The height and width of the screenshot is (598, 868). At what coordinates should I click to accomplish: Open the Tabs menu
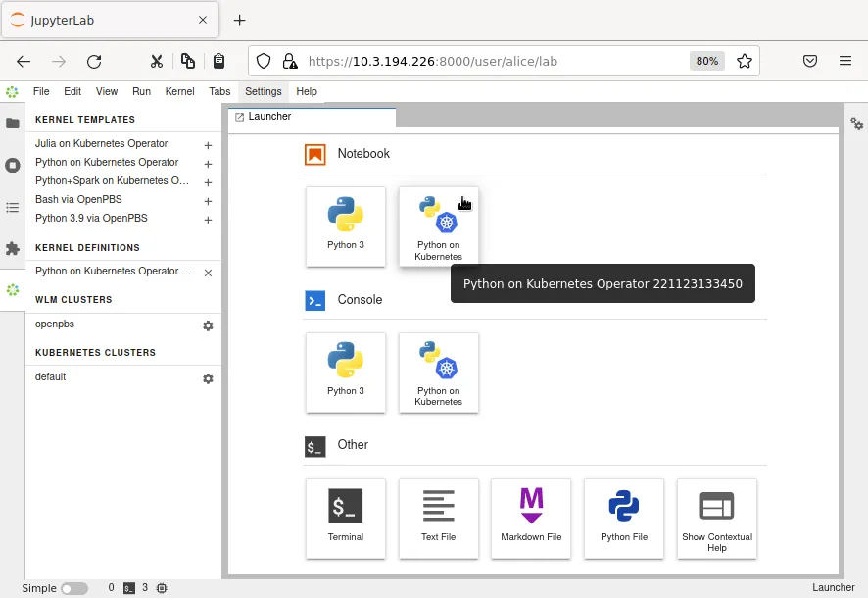(x=219, y=91)
